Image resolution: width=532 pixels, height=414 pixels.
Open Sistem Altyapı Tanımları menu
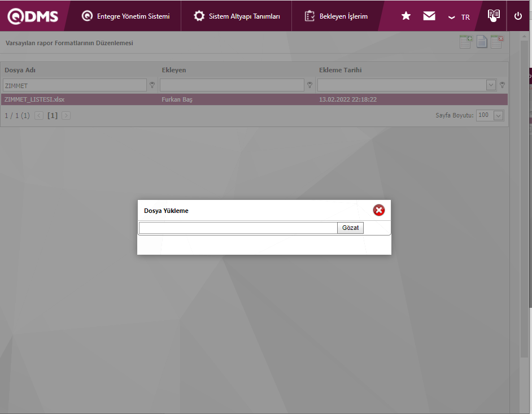237,16
